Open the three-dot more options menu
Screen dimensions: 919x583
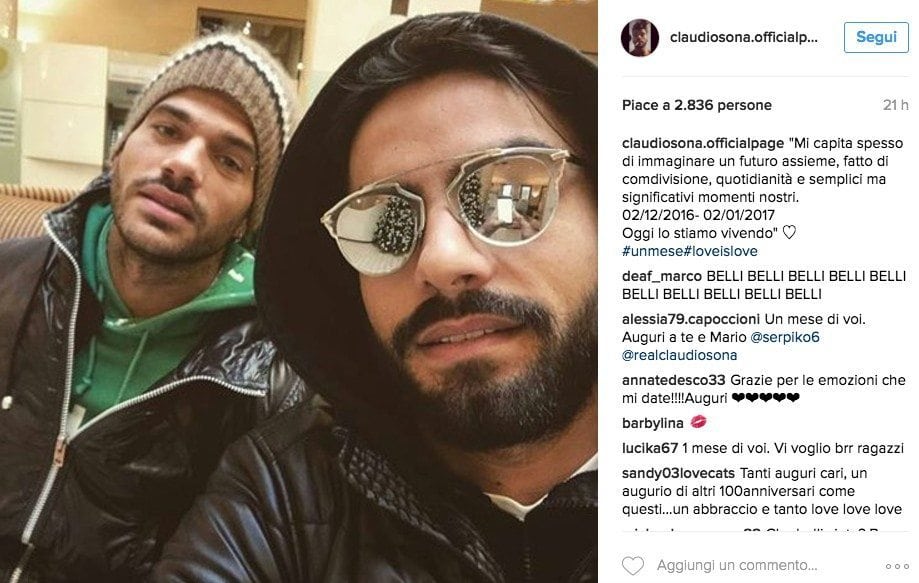coord(897,566)
